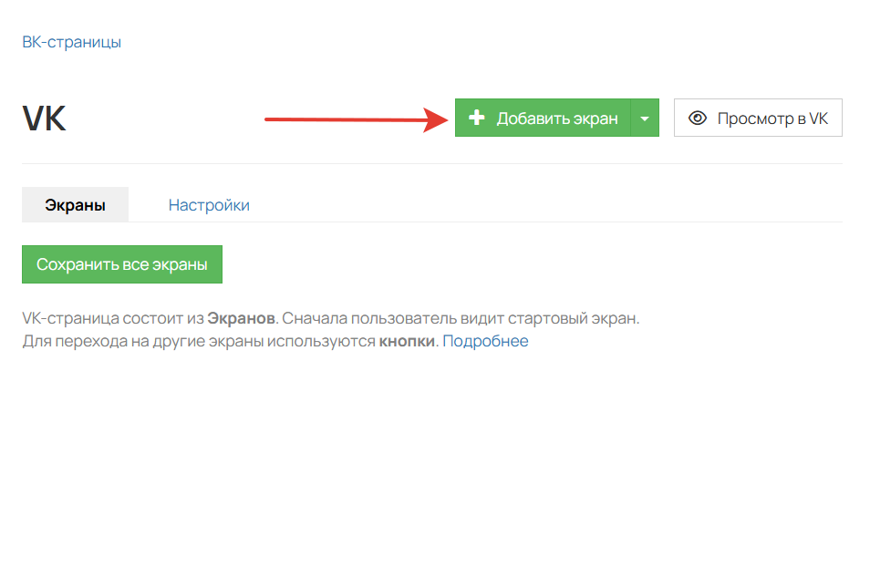The width and height of the screenshot is (870, 588).
Task: Select the Экраны tab
Action: tap(75, 205)
